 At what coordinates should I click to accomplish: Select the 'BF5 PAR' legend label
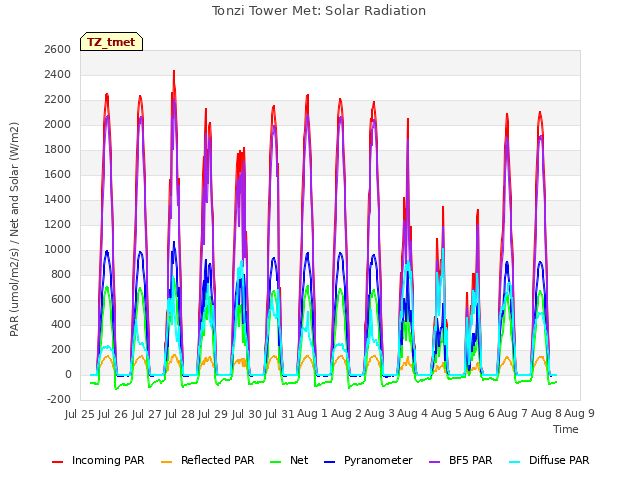tap(471, 460)
